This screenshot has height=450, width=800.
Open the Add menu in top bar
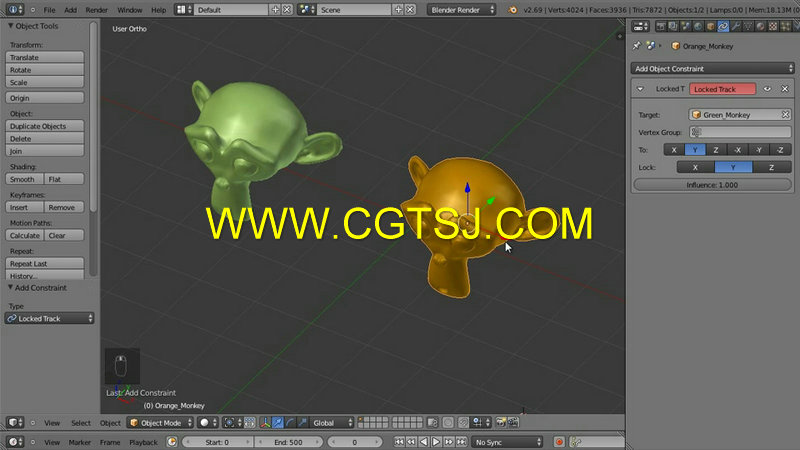(x=70, y=10)
